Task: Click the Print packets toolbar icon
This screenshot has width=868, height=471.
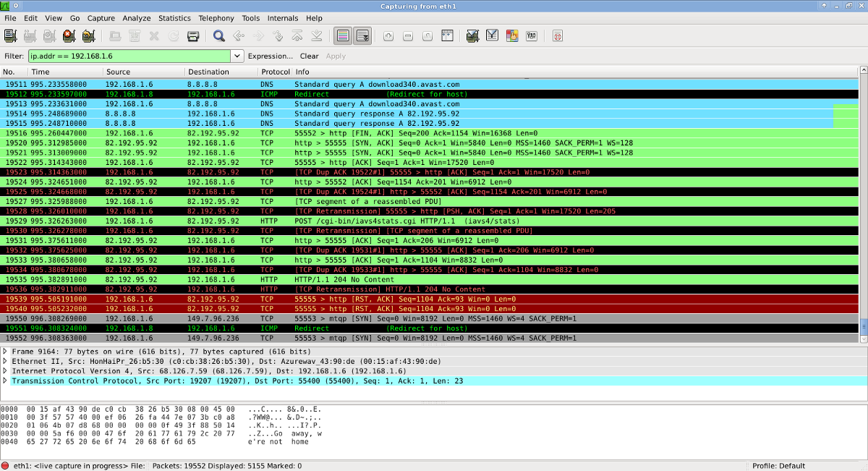Action: [x=193, y=35]
